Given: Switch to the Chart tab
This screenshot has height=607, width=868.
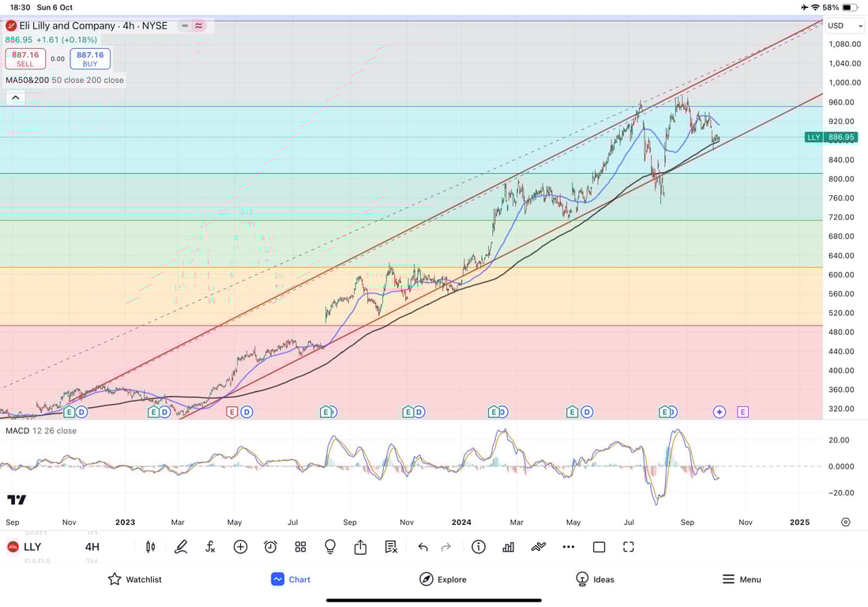Looking at the screenshot, I should click(291, 579).
